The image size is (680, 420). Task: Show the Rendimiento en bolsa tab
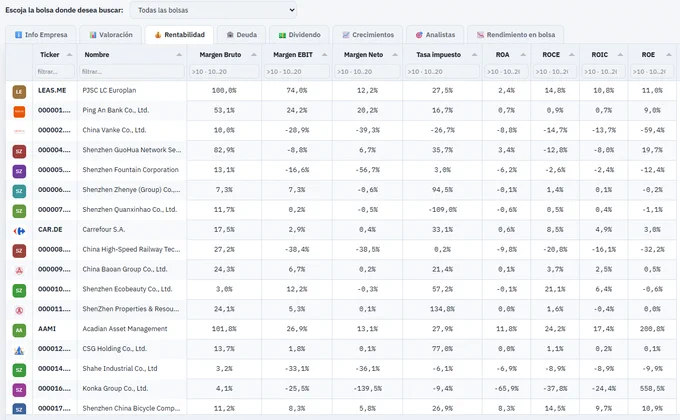516,35
